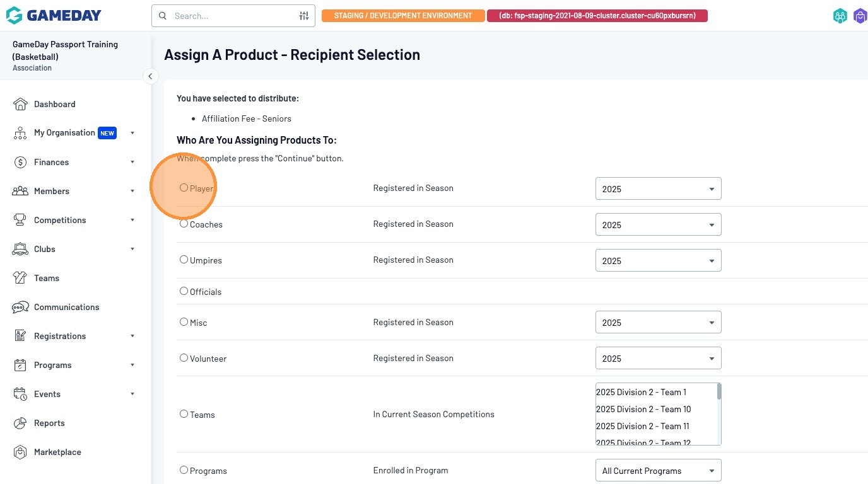Screen dimensions: 868x484
Task: Click the Finances dollar icon
Action: click(x=20, y=162)
